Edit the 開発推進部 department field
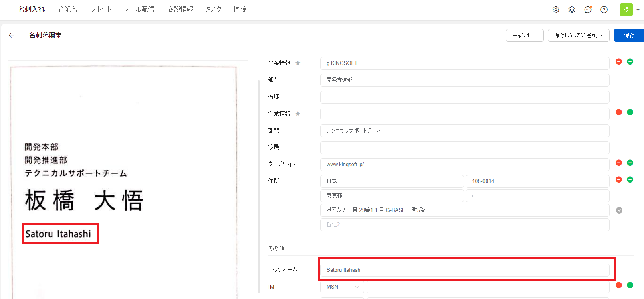The height and width of the screenshot is (299, 644). point(465,80)
